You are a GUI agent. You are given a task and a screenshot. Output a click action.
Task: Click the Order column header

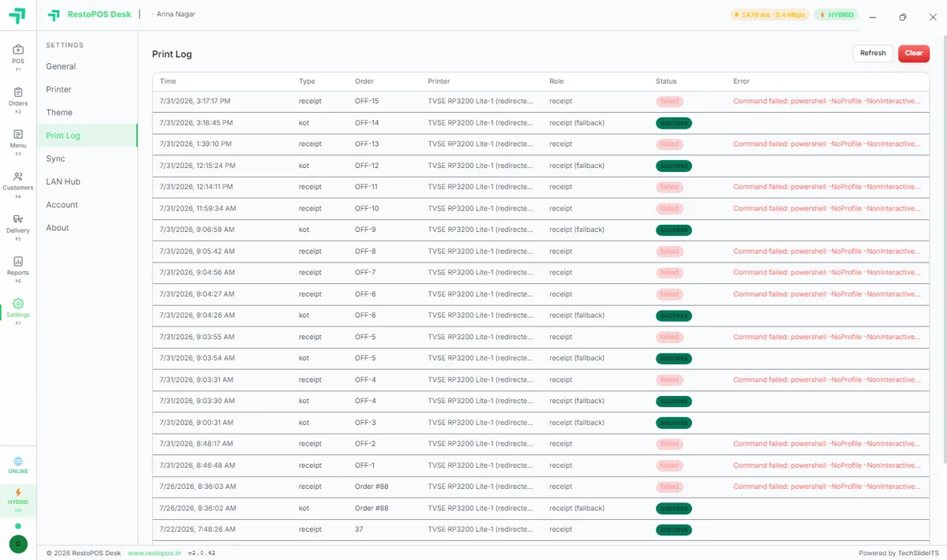click(365, 81)
